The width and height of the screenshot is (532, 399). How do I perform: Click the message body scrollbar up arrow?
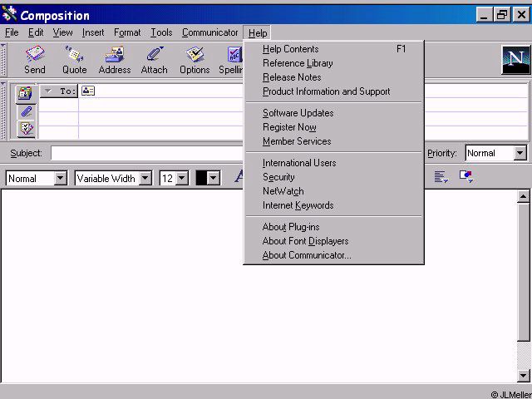click(x=523, y=196)
